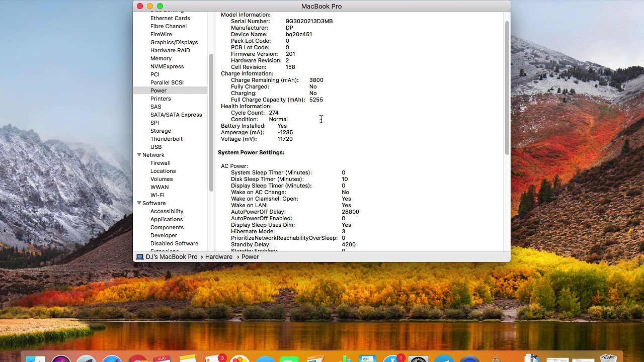Open USB hardware info
Screen dimensions: 644x362
click(x=156, y=147)
